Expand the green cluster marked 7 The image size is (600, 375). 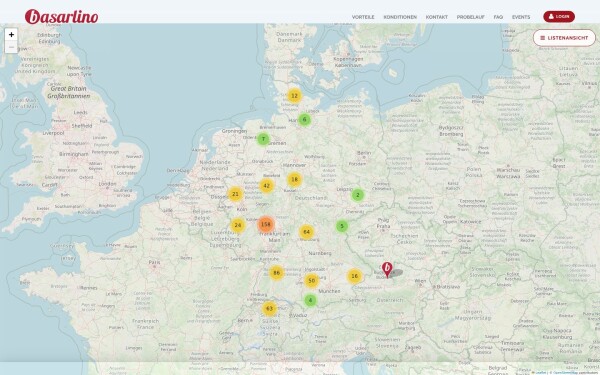(x=263, y=139)
